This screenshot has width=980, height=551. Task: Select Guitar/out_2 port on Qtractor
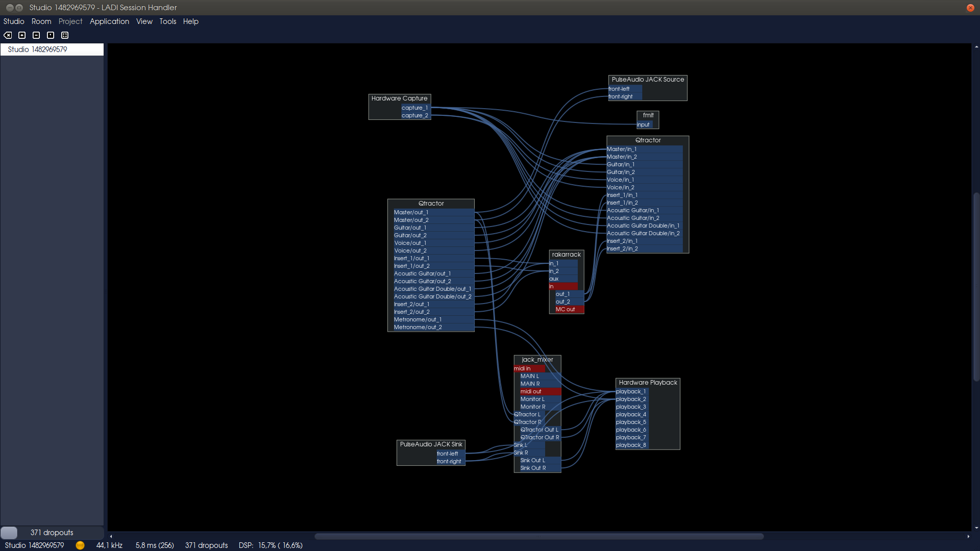[433, 235]
